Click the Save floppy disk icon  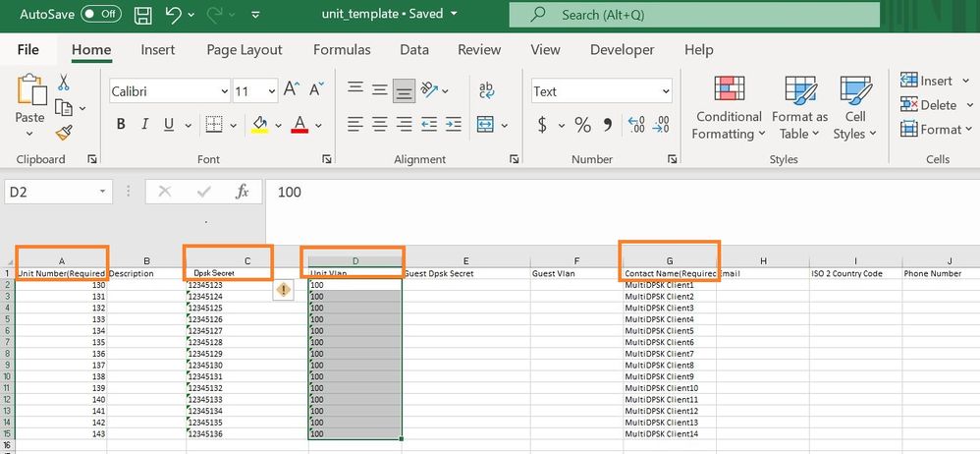tap(142, 15)
